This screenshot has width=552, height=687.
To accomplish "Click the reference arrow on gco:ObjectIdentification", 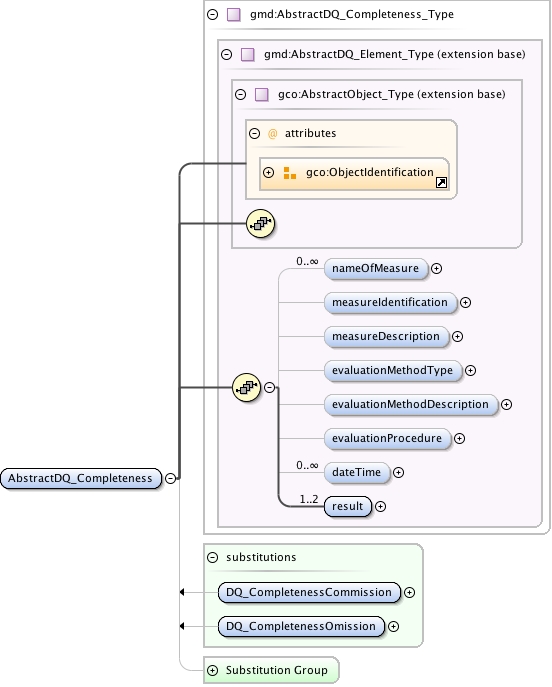I will [442, 183].
